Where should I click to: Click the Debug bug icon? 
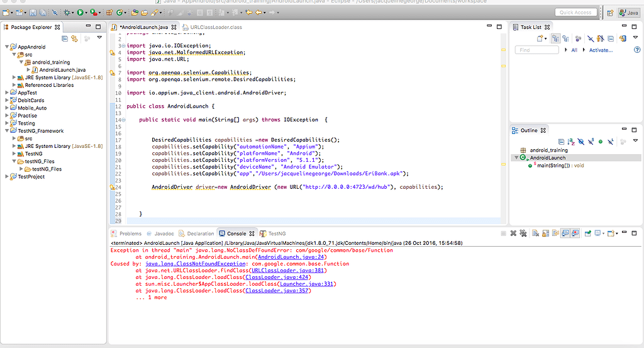click(x=67, y=13)
